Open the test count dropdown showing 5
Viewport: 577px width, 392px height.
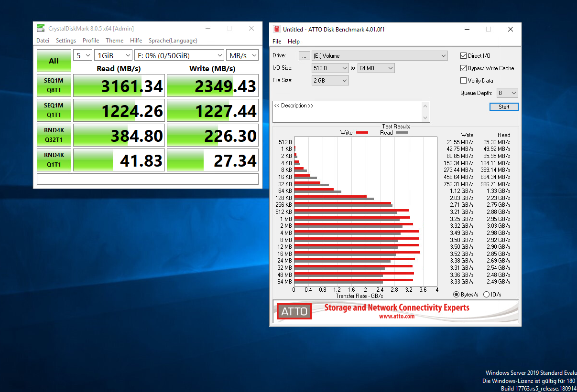click(82, 55)
